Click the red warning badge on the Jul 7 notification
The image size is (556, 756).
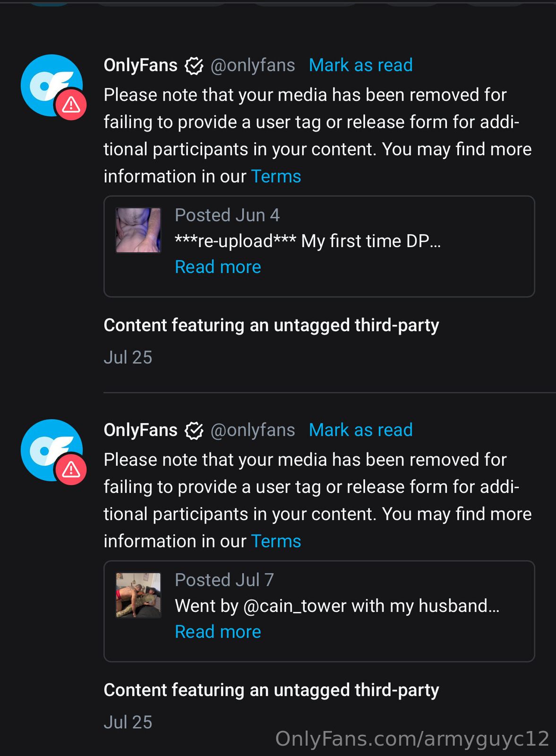pyautogui.click(x=71, y=469)
